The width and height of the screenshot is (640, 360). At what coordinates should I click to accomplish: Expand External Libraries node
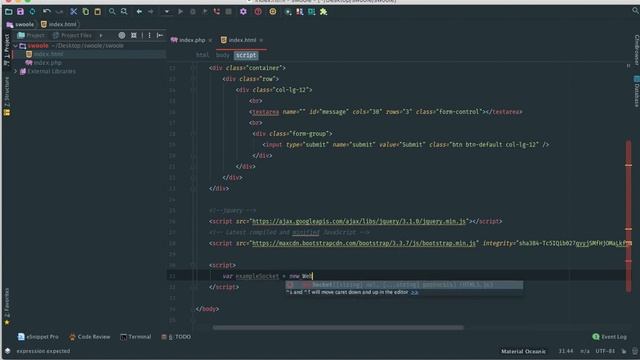coord(16,71)
